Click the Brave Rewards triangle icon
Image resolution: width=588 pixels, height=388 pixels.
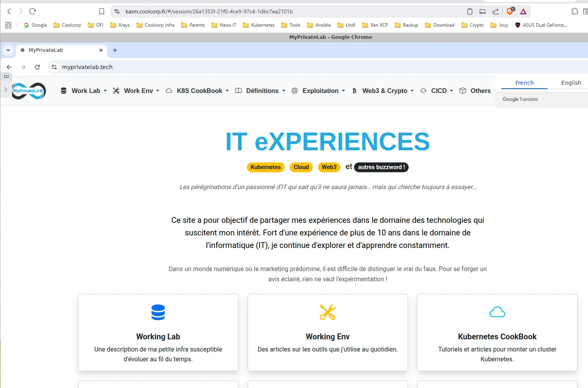[x=523, y=11]
